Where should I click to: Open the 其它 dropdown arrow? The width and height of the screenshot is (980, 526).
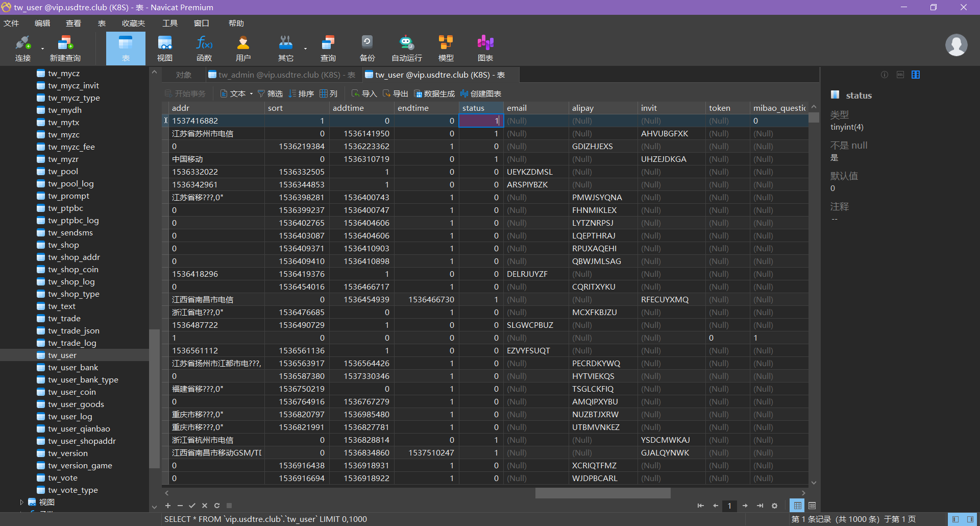(305, 49)
